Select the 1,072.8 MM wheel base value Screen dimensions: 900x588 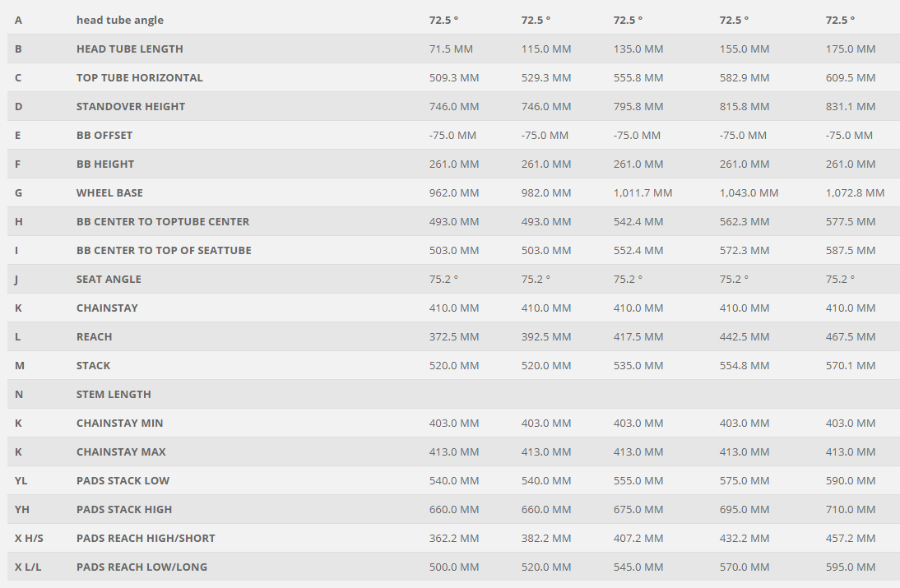[x=855, y=192]
